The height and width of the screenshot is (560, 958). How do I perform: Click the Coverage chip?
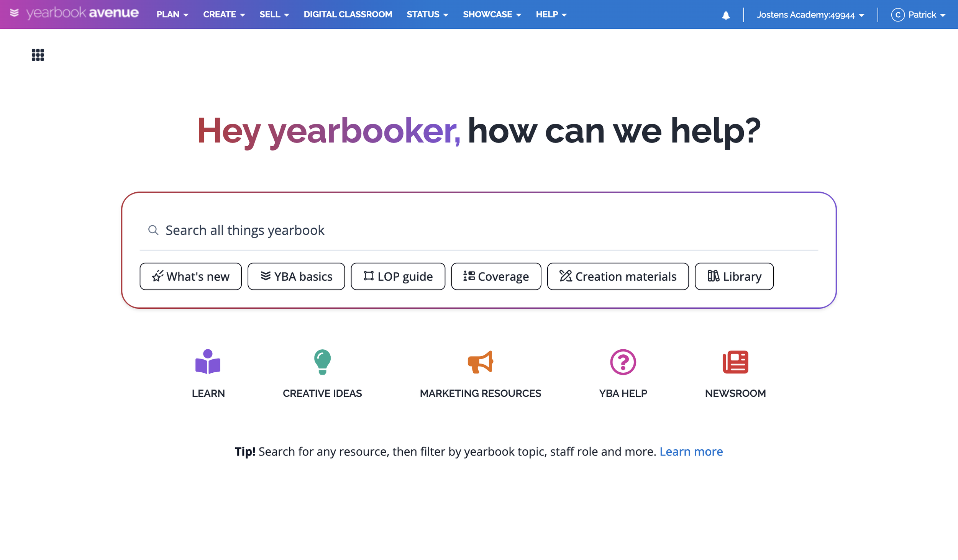click(x=496, y=276)
